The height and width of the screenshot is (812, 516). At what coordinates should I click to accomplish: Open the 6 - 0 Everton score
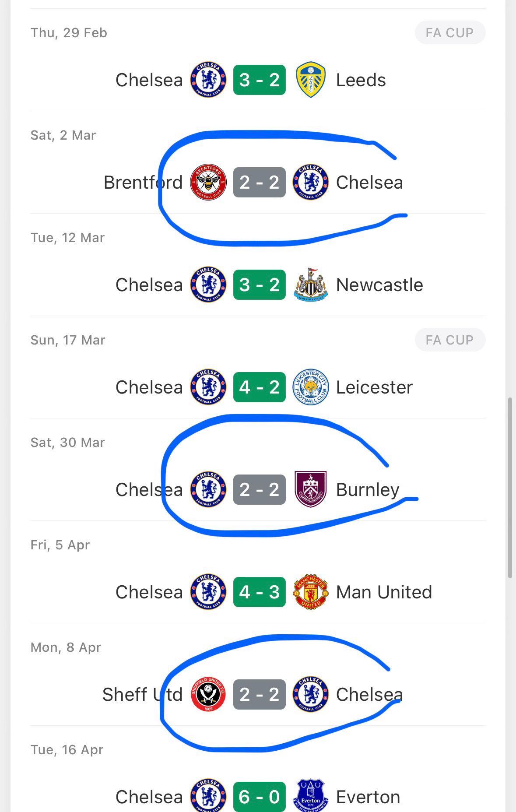[260, 797]
